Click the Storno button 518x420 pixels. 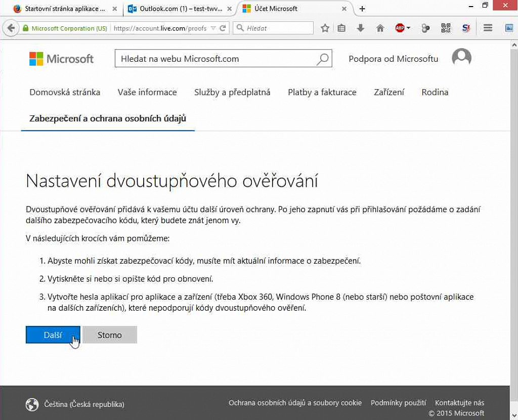click(110, 335)
